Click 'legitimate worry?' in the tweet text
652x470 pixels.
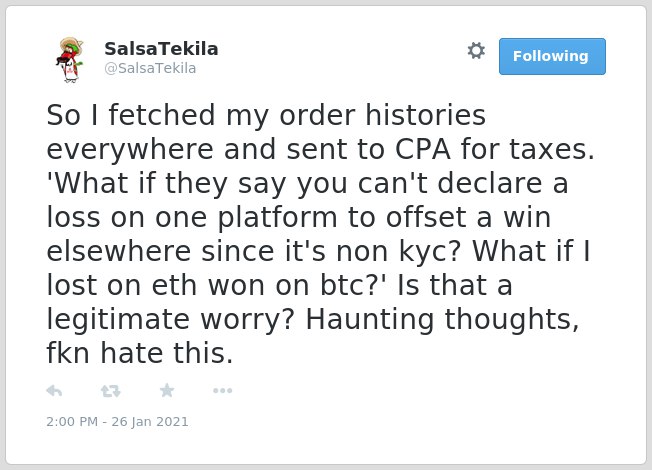point(170,320)
